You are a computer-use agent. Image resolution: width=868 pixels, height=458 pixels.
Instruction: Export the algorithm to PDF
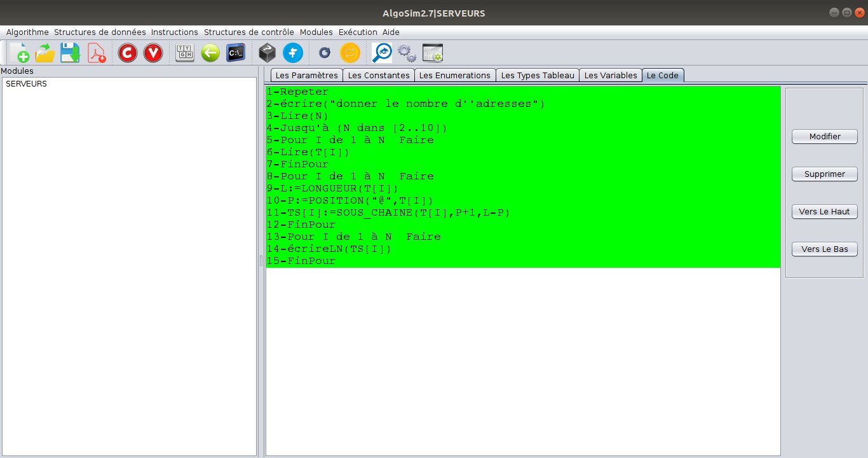pos(97,53)
